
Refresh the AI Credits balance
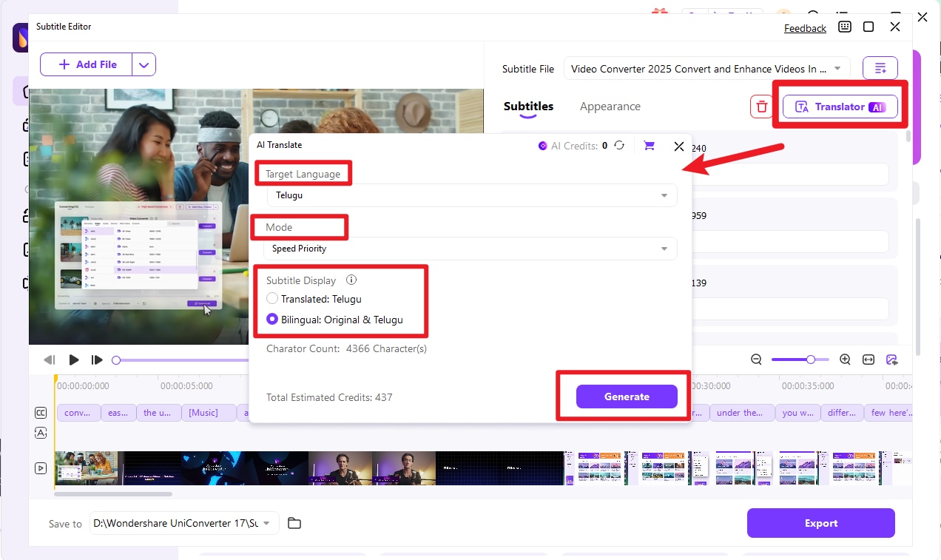tap(620, 146)
